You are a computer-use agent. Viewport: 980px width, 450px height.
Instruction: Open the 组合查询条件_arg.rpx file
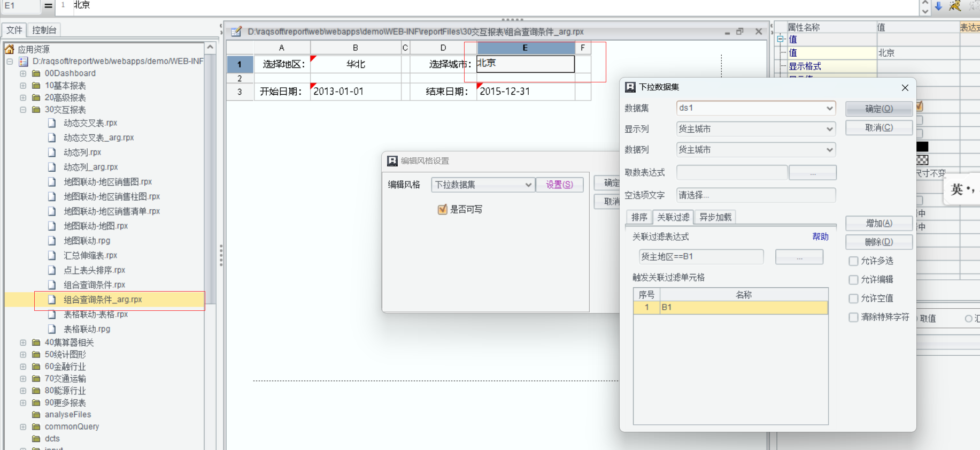[103, 300]
